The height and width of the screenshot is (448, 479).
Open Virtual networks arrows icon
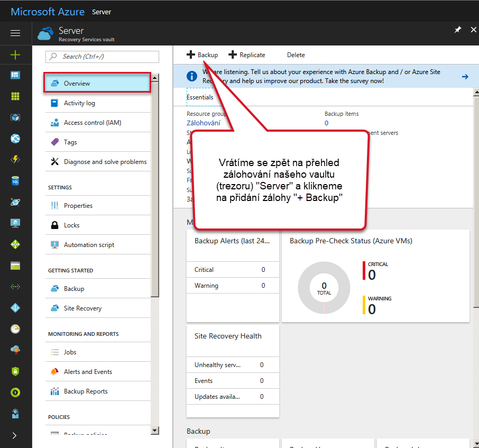(x=15, y=287)
